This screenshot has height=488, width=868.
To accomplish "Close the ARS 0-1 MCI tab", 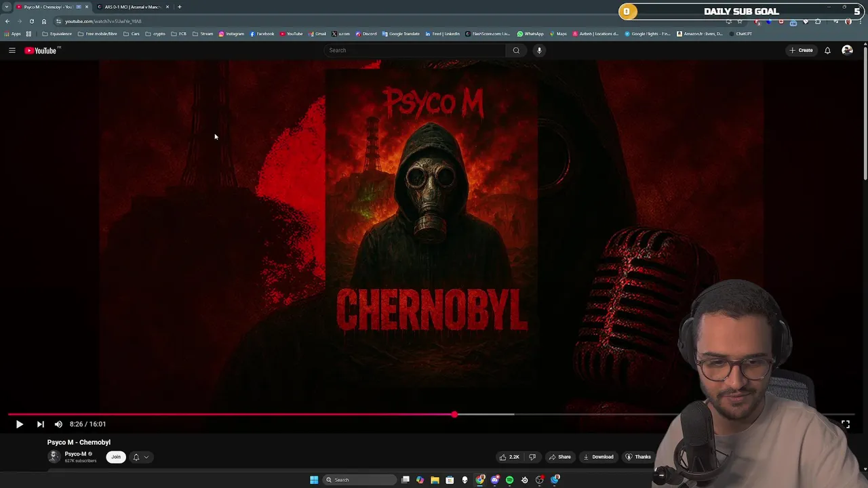I will [x=167, y=7].
